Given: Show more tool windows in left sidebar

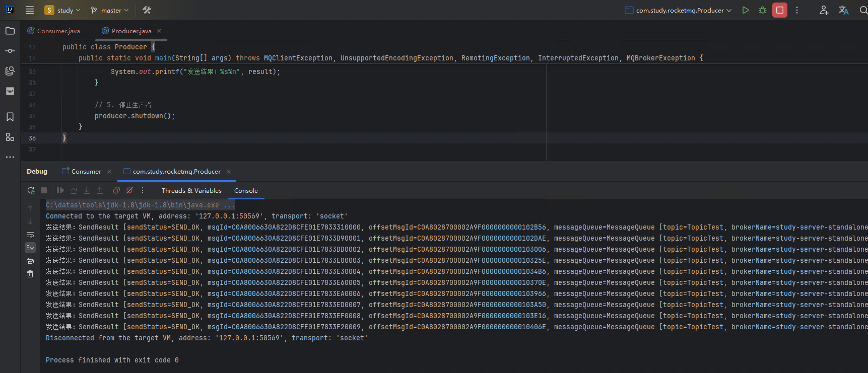Looking at the screenshot, I should (10, 157).
